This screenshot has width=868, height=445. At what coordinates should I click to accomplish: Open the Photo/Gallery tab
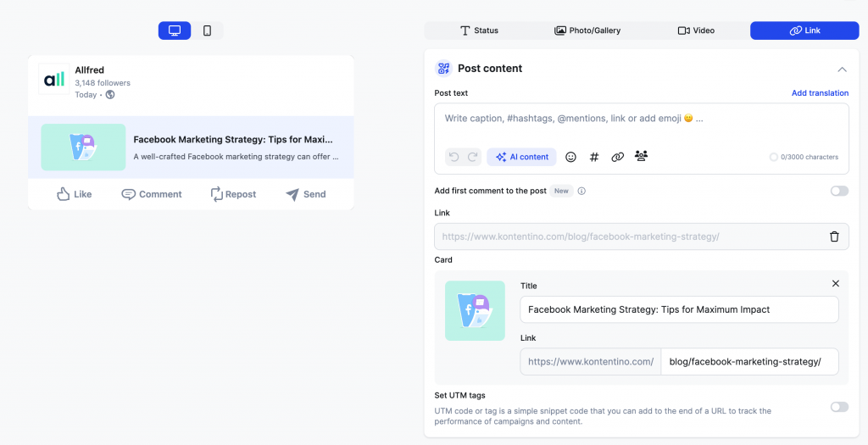pos(587,31)
